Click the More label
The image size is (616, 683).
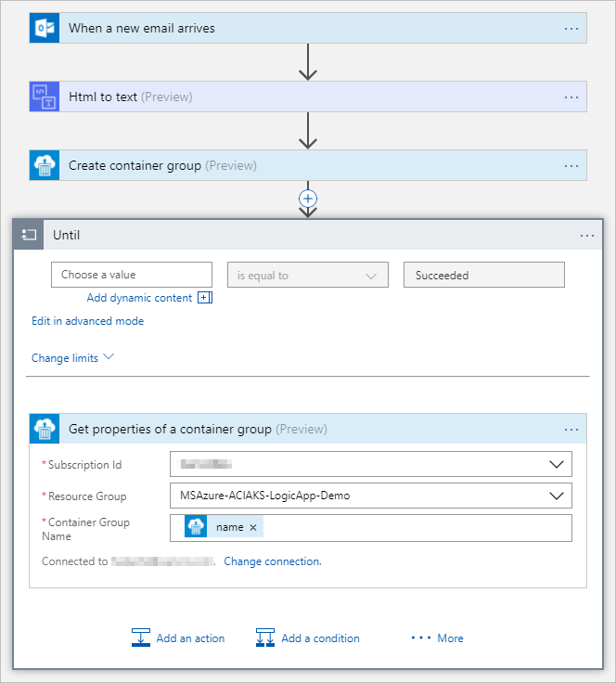pos(450,638)
